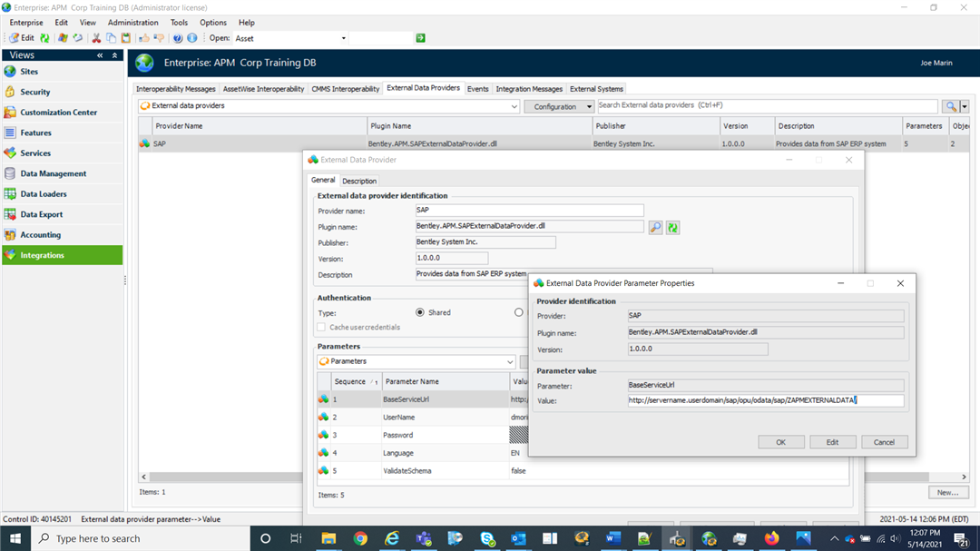The width and height of the screenshot is (980, 551).
Task: Click the thumbs down icon
Action: click(x=159, y=38)
